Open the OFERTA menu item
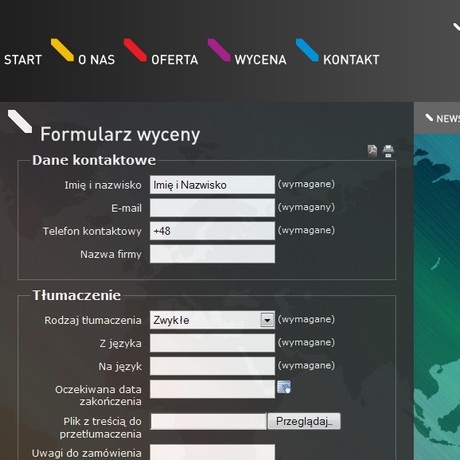Image resolution: width=460 pixels, height=460 pixels. click(175, 60)
